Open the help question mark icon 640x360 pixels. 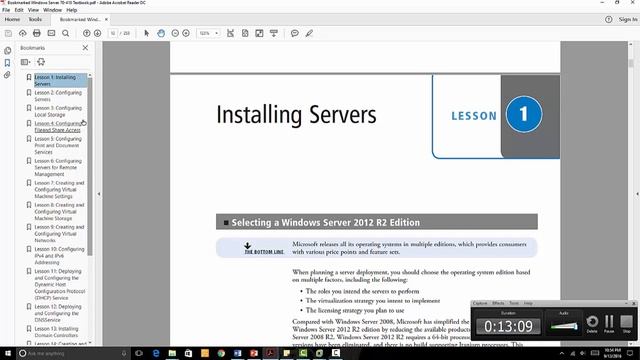coord(609,19)
